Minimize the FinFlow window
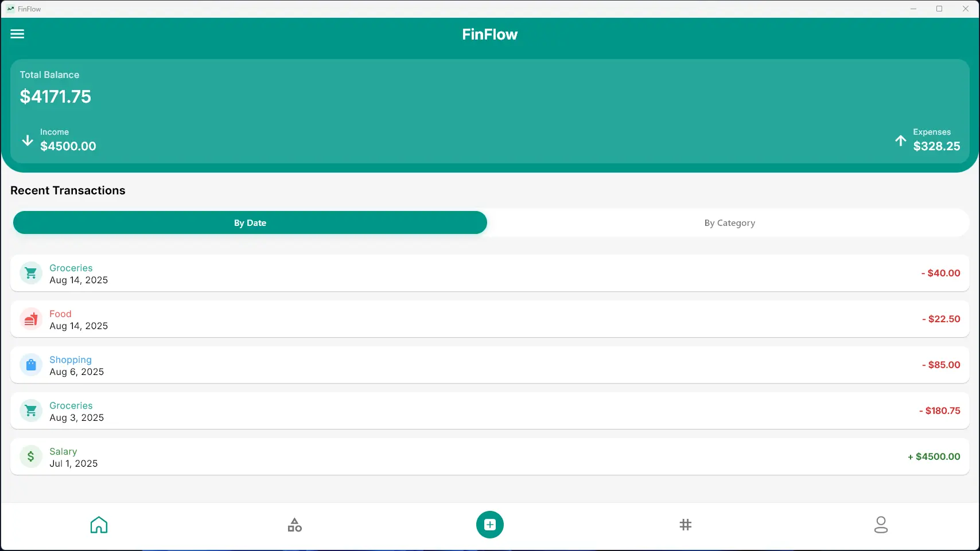The height and width of the screenshot is (551, 980). coord(913,9)
